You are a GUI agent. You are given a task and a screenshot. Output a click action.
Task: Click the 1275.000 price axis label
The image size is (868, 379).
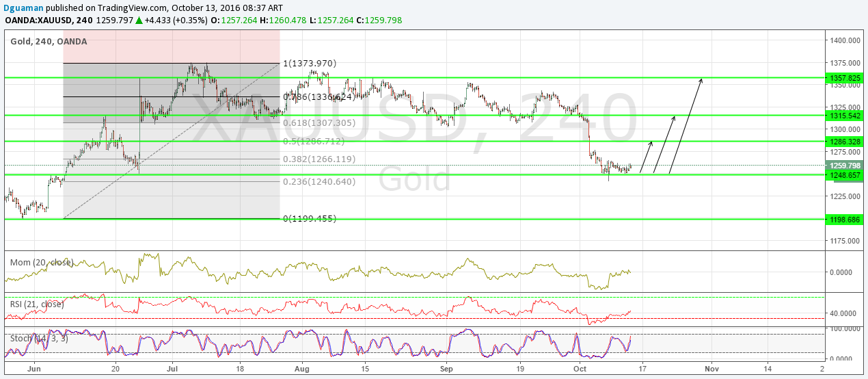(x=845, y=152)
